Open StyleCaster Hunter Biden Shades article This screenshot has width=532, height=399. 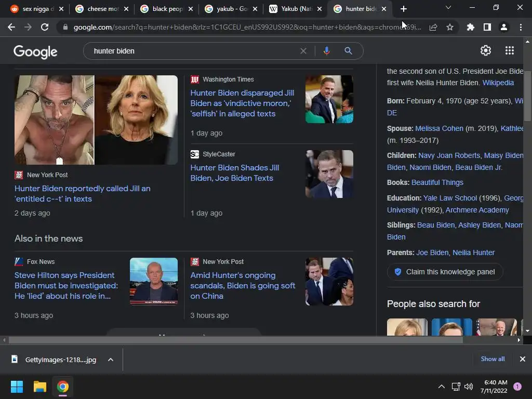235,172
